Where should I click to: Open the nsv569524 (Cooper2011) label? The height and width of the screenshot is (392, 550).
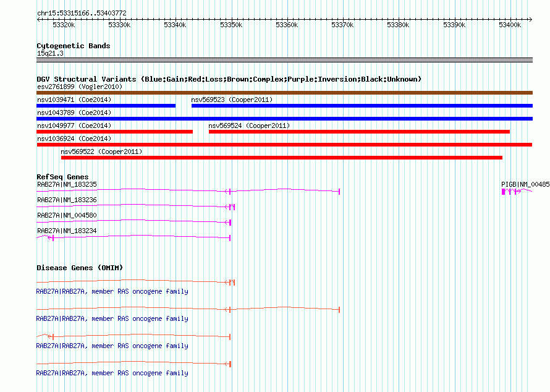[249, 126]
